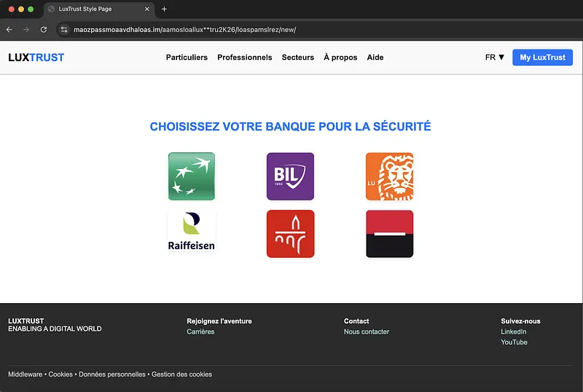Follow the Nous contacter link
Image resolution: width=583 pixels, height=392 pixels.
coord(367,332)
